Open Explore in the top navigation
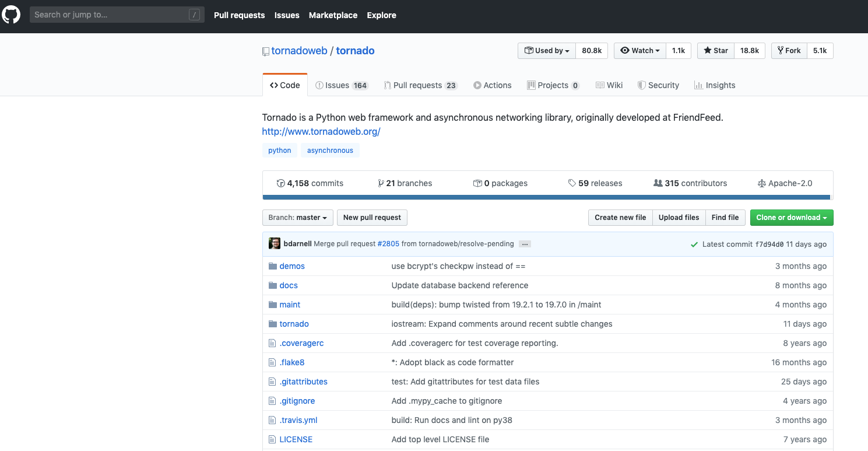This screenshot has height=451, width=868. coord(382,15)
